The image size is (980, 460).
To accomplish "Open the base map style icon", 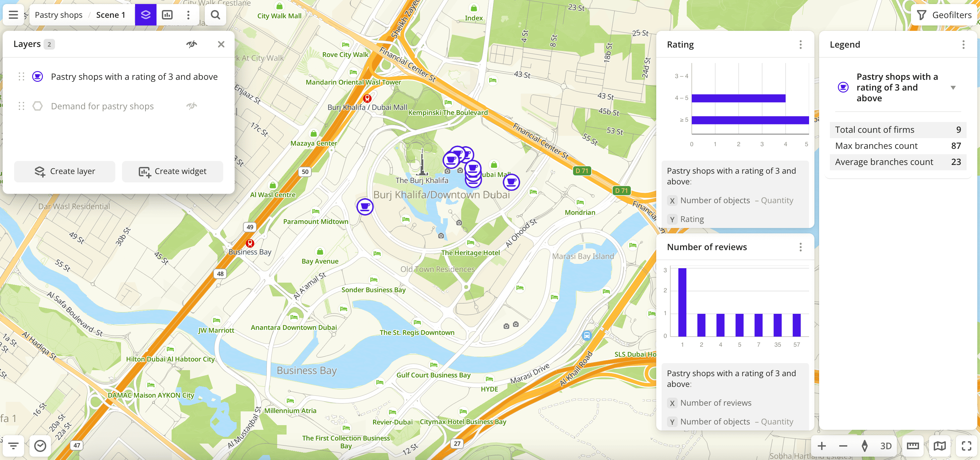I will tap(939, 446).
